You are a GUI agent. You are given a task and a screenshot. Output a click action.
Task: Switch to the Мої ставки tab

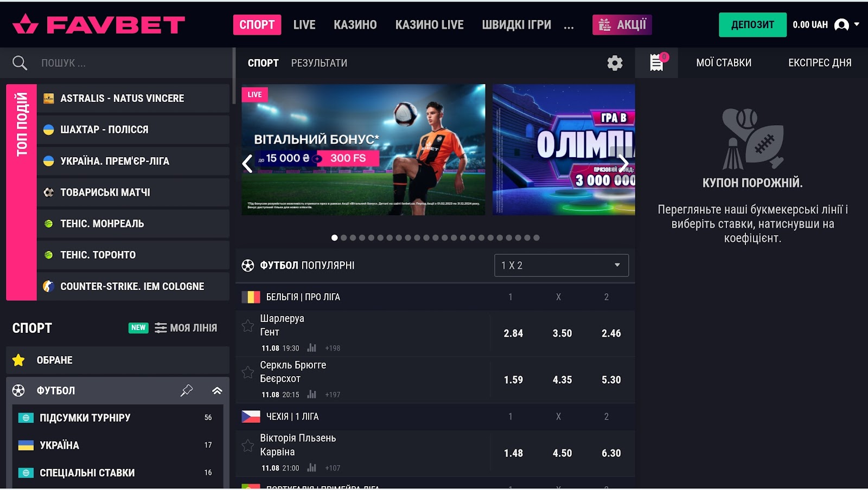click(724, 62)
